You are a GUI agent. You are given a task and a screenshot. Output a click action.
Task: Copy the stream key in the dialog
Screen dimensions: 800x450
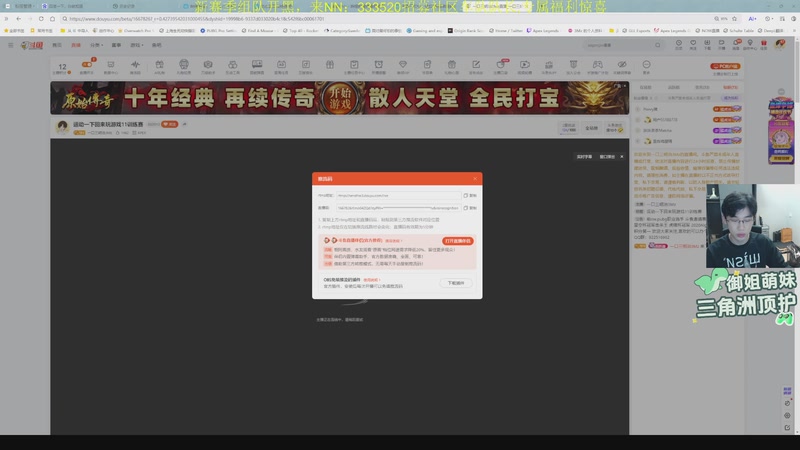(470, 208)
